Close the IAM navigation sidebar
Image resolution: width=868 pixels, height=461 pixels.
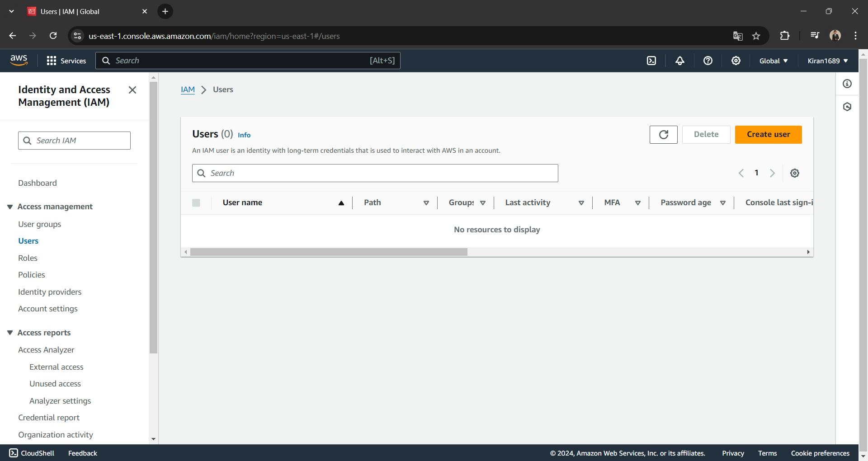[x=132, y=90]
